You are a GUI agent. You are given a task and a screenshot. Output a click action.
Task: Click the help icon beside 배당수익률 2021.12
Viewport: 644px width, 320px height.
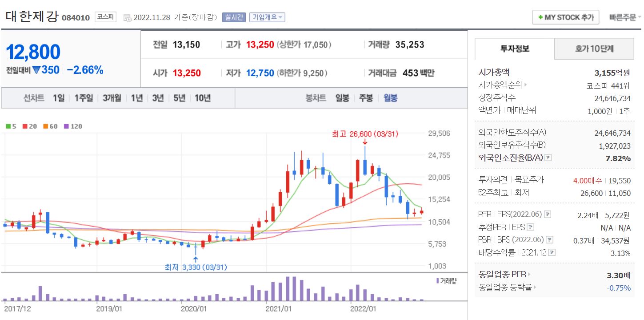[x=552, y=253]
